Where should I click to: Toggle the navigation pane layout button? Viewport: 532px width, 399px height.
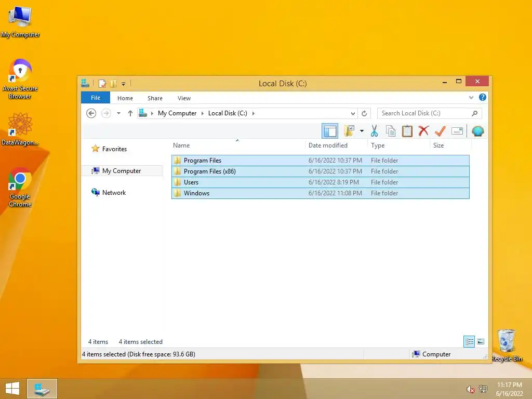click(330, 131)
